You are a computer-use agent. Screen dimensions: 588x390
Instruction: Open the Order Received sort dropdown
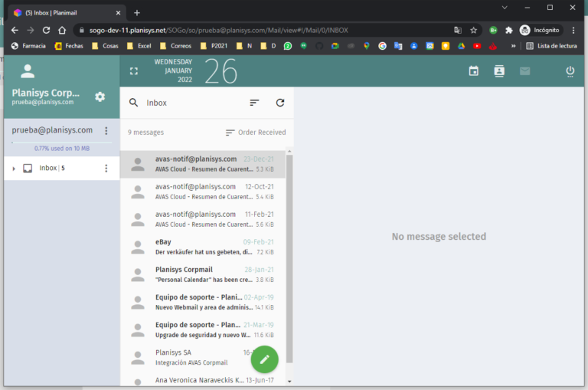[x=256, y=133]
